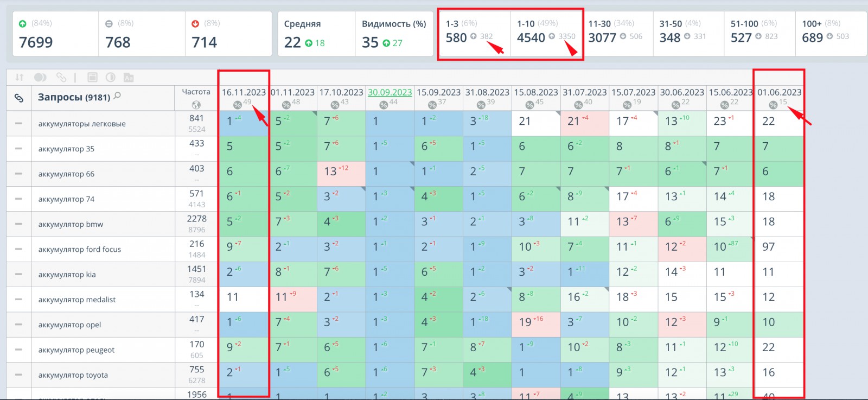Click the Видимость (%) card
This screenshot has width=868, height=400.
coord(394,34)
